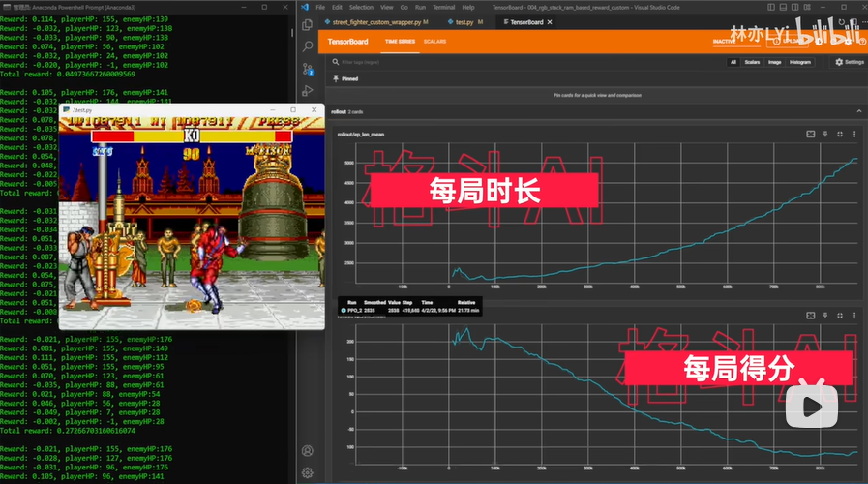Select the Histogram plugin filter
This screenshot has height=484, width=868.
tap(800, 62)
